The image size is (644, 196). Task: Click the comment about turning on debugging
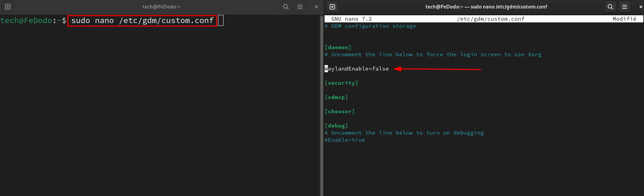click(404, 133)
